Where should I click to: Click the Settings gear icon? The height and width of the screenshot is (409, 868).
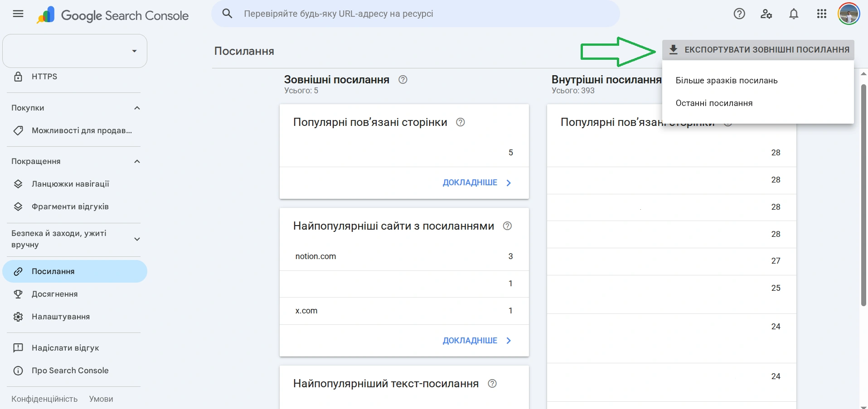tap(18, 317)
